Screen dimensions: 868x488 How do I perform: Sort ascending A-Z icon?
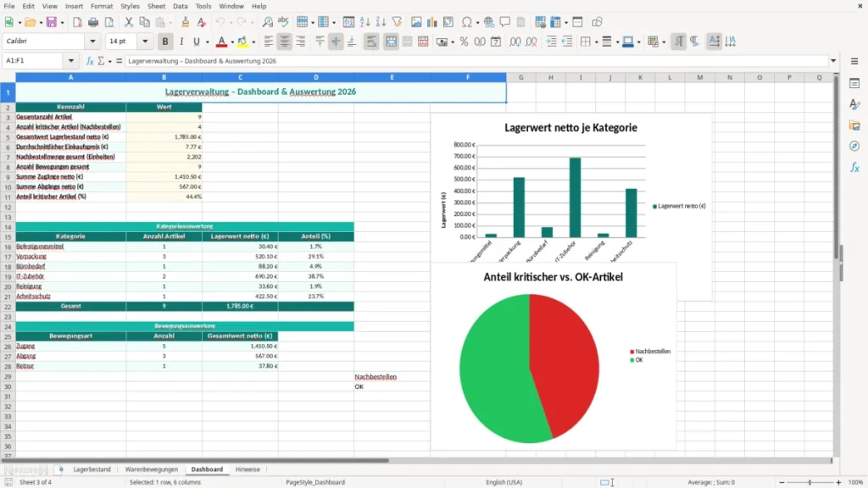364,22
